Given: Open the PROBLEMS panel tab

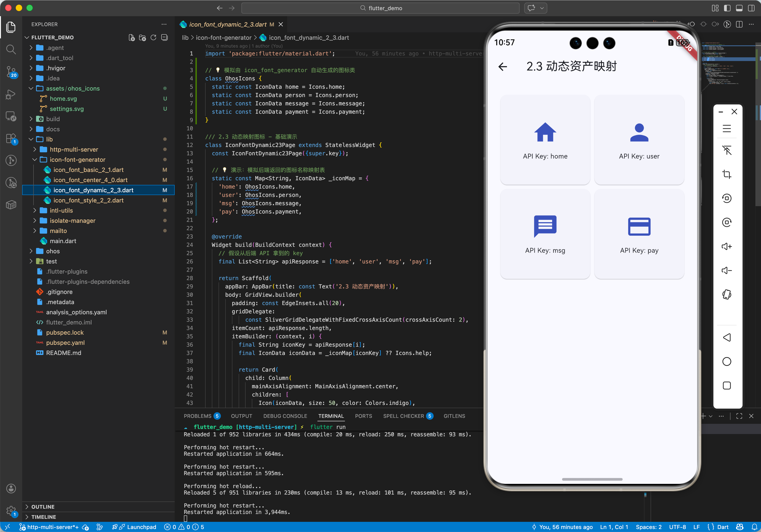Looking at the screenshot, I should [x=198, y=416].
